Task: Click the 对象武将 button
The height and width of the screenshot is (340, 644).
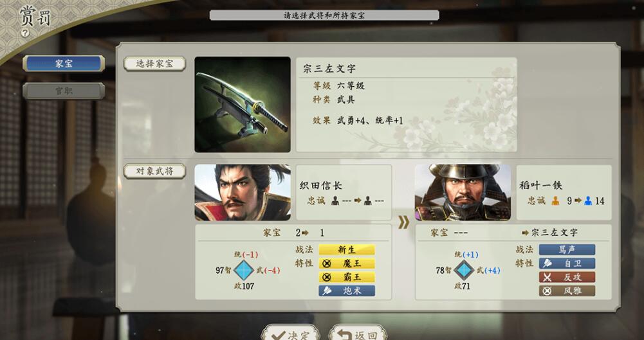Action: click(154, 171)
